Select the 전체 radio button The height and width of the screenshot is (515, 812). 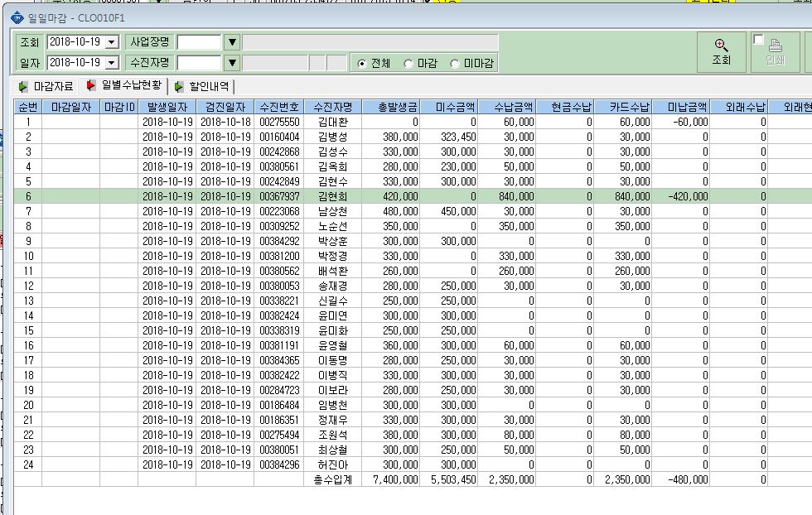pyautogui.click(x=362, y=64)
